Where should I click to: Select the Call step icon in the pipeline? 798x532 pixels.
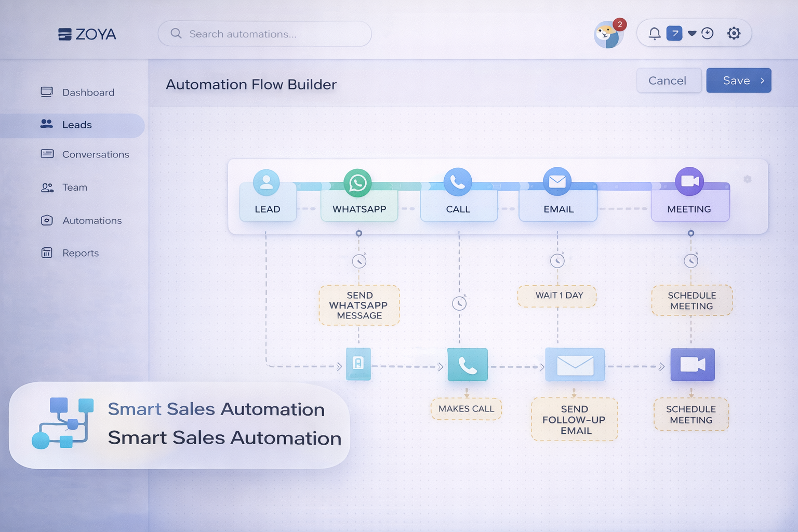coord(458,182)
